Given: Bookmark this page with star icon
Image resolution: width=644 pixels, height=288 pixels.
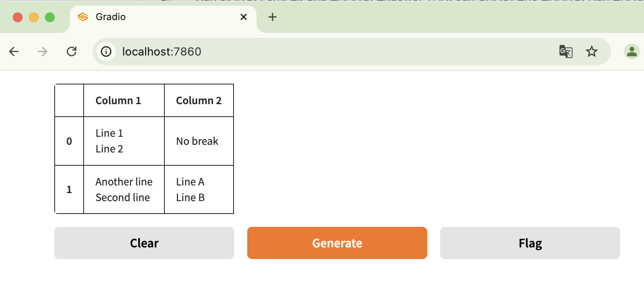Looking at the screenshot, I should pyautogui.click(x=591, y=51).
